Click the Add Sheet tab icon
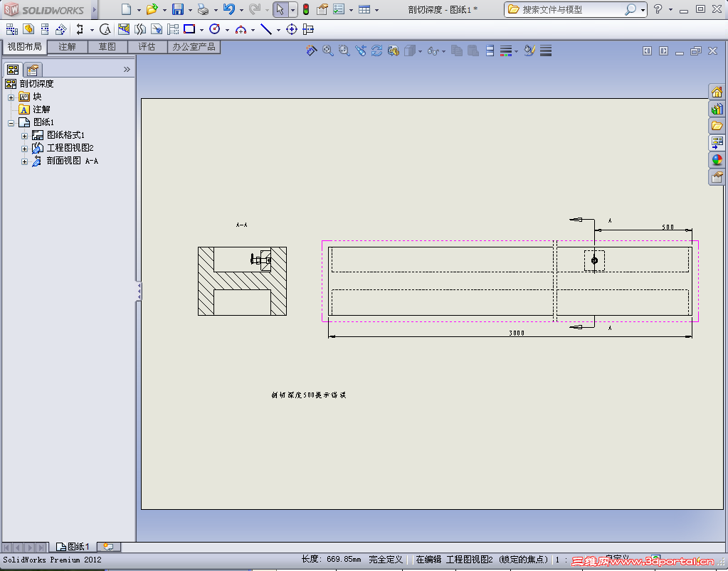The width and height of the screenshot is (728, 571). (x=109, y=547)
